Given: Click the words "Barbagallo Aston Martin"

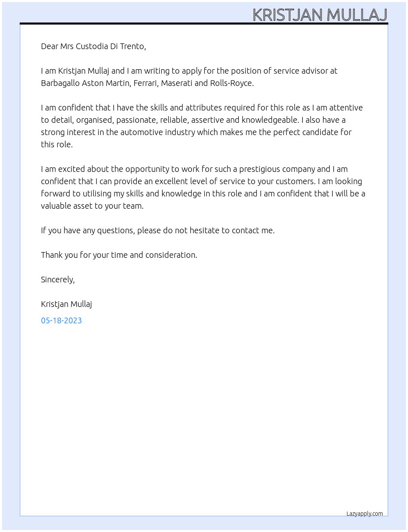Looking at the screenshot, I should 86,83.
